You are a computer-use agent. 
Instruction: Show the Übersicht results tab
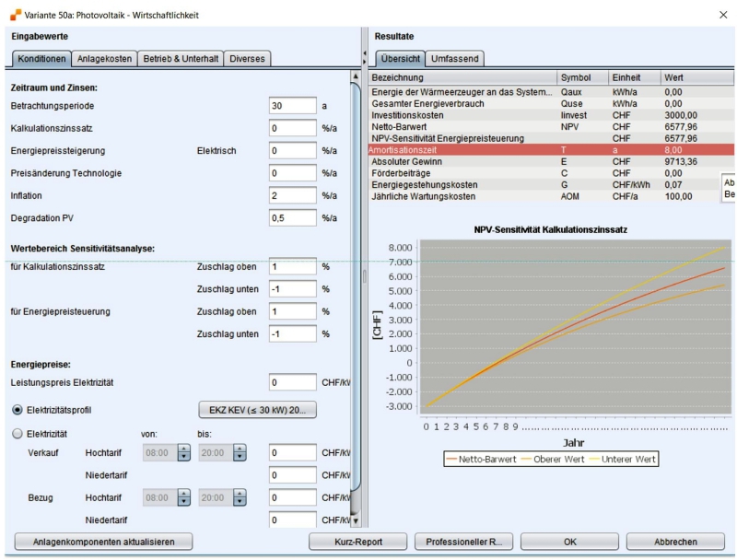click(x=401, y=59)
